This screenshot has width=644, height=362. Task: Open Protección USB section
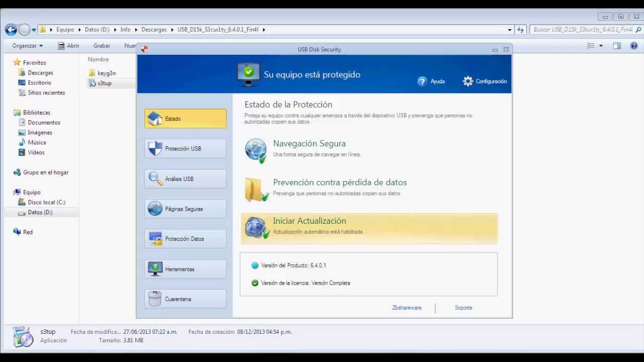click(x=185, y=149)
